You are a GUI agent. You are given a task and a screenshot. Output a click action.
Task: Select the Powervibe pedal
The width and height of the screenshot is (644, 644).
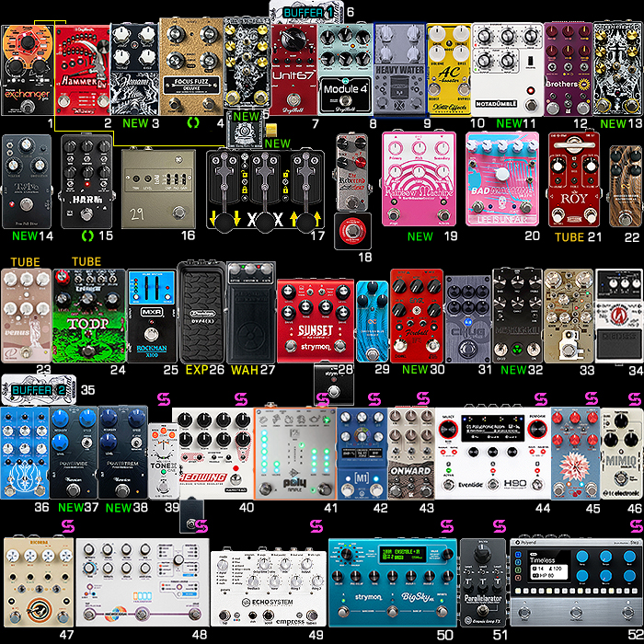(x=74, y=453)
